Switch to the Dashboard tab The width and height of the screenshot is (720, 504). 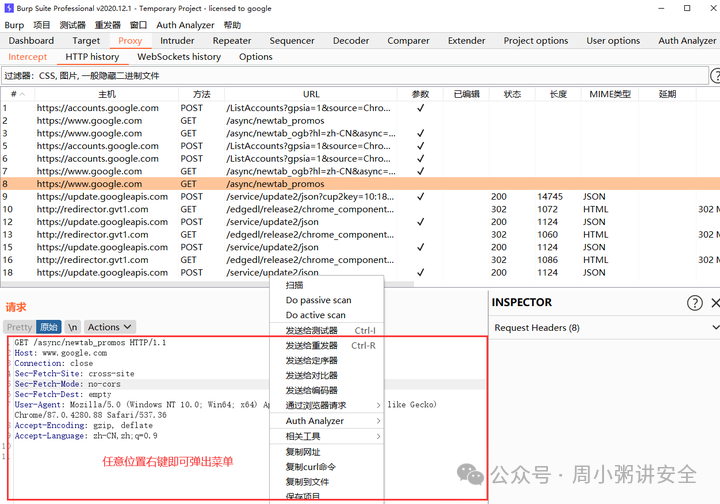coord(31,41)
